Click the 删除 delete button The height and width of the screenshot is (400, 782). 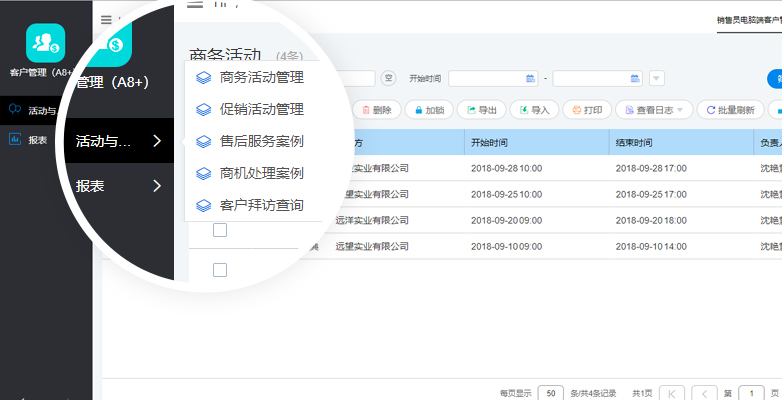378,110
